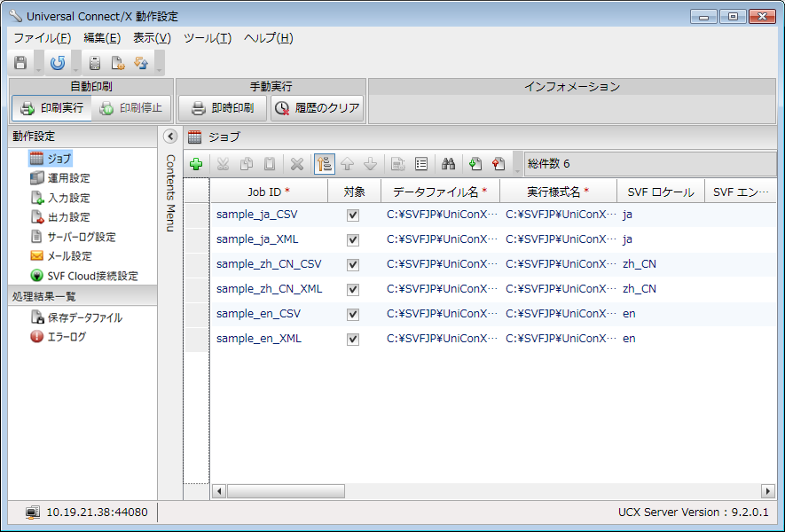785x532 pixels.
Task: Click the Move Up arrow icon
Action: point(348,164)
